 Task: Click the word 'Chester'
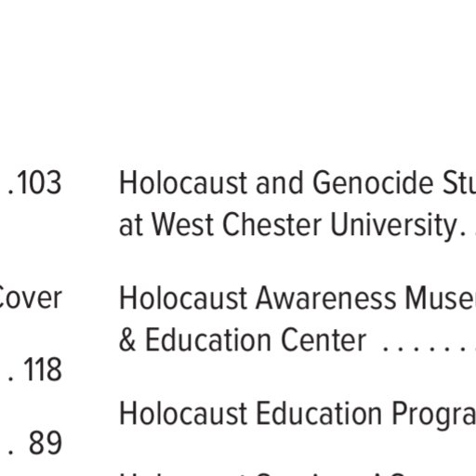[x=272, y=224]
